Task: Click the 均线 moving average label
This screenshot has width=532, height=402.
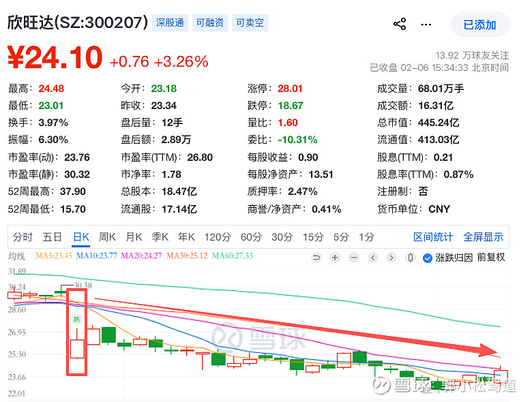Action: (x=16, y=256)
